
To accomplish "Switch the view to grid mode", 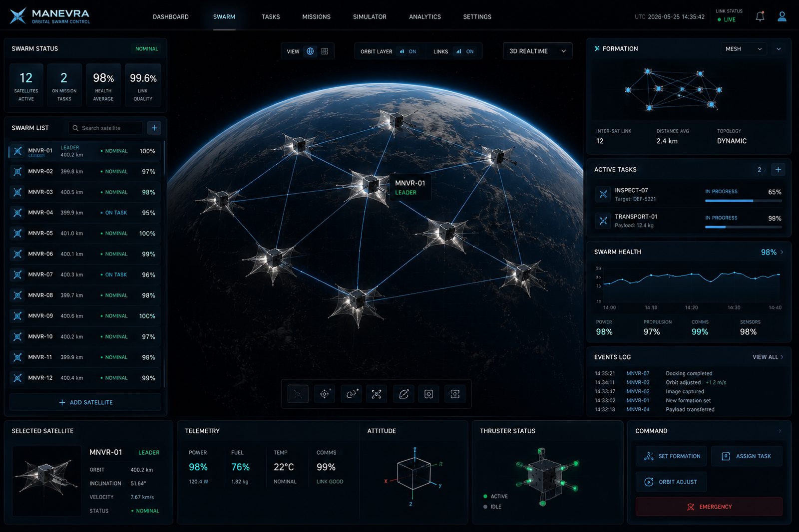I will pos(325,51).
